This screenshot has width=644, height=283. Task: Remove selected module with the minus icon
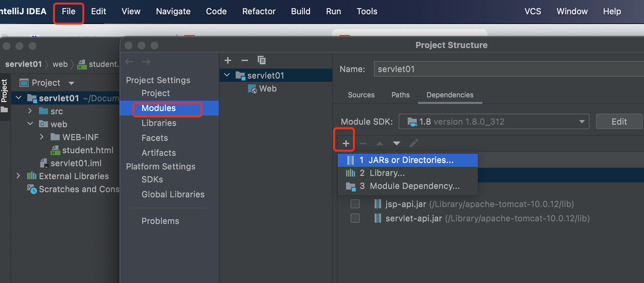[245, 60]
